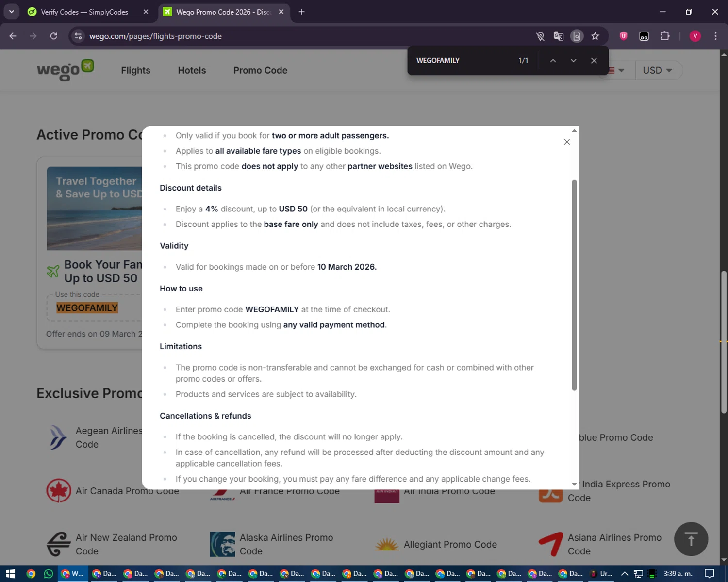This screenshot has height=582, width=728.
Task: Click the popup scrollbar up arrow
Action: pos(574,130)
